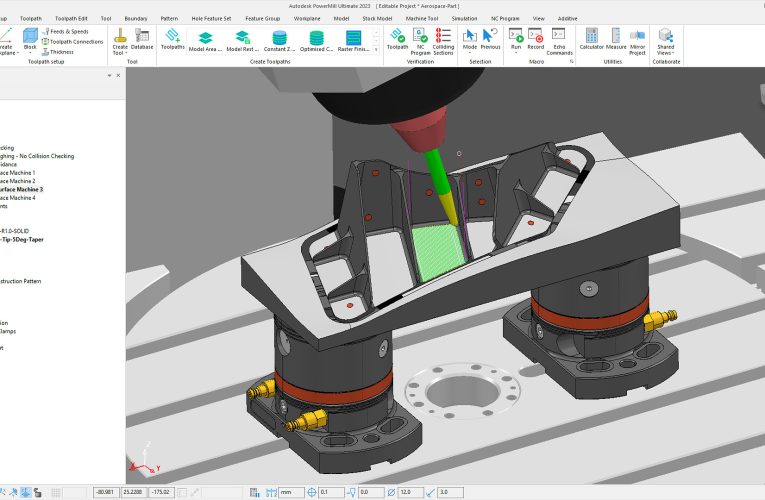Open the Additive tab
Screen dimensions: 765x500
pos(567,19)
